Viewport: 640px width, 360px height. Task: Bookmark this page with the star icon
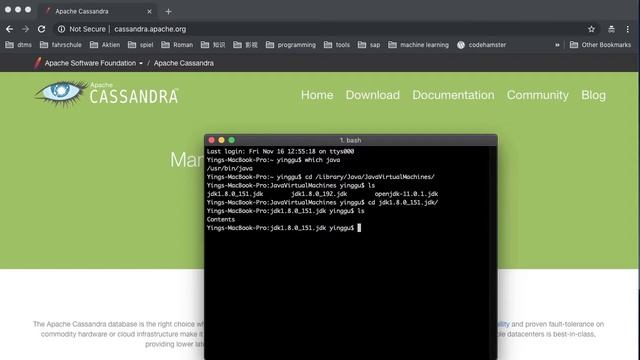point(591,29)
